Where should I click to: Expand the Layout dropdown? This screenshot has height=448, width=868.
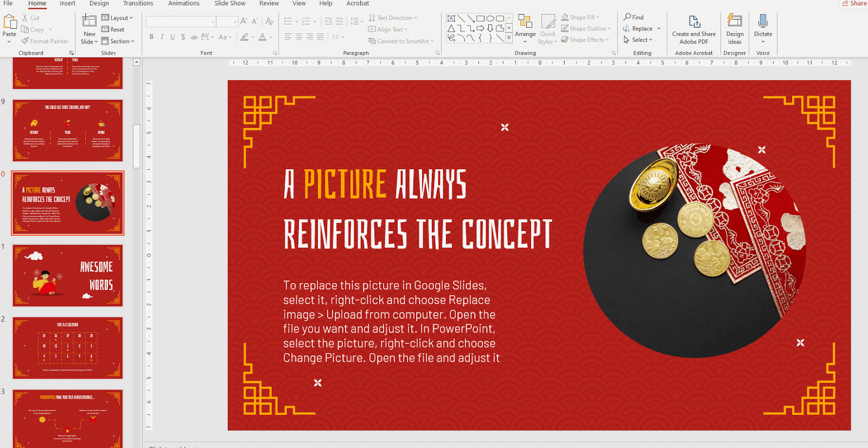point(118,18)
